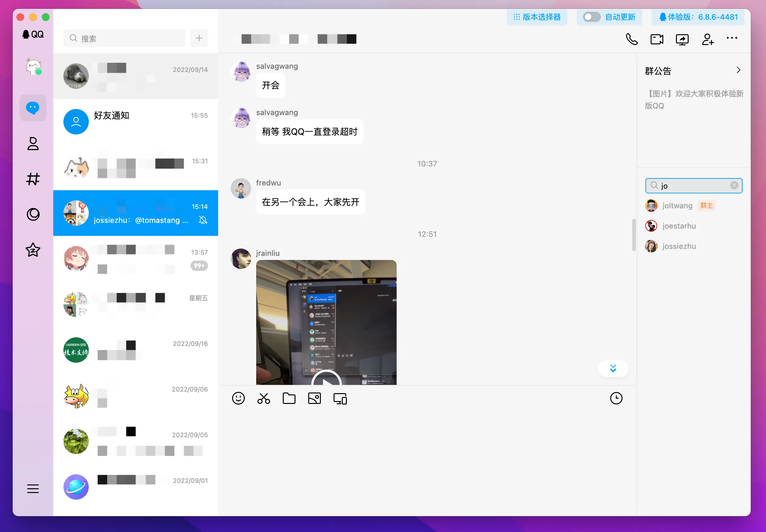Start a video call from the header
This screenshot has height=532, width=766.
coord(657,39)
